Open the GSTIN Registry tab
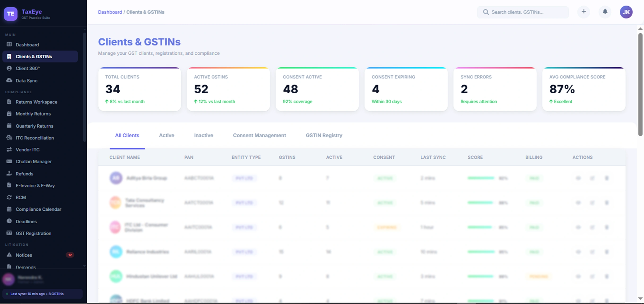 tap(324, 135)
